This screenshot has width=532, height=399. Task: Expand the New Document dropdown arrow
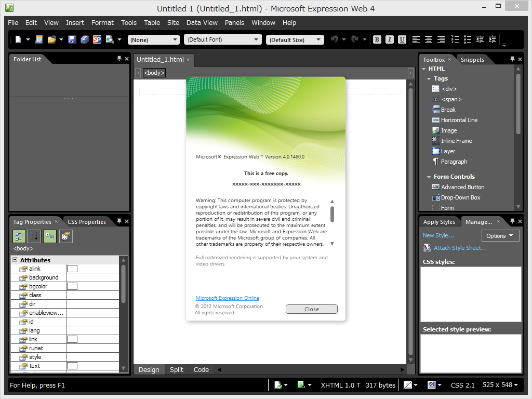tap(28, 39)
